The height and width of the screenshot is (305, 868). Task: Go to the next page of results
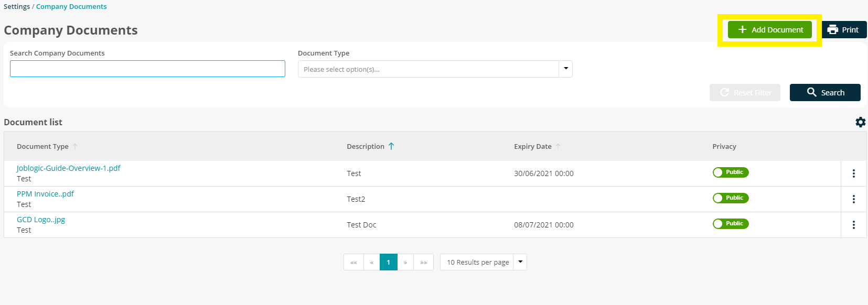(405, 262)
